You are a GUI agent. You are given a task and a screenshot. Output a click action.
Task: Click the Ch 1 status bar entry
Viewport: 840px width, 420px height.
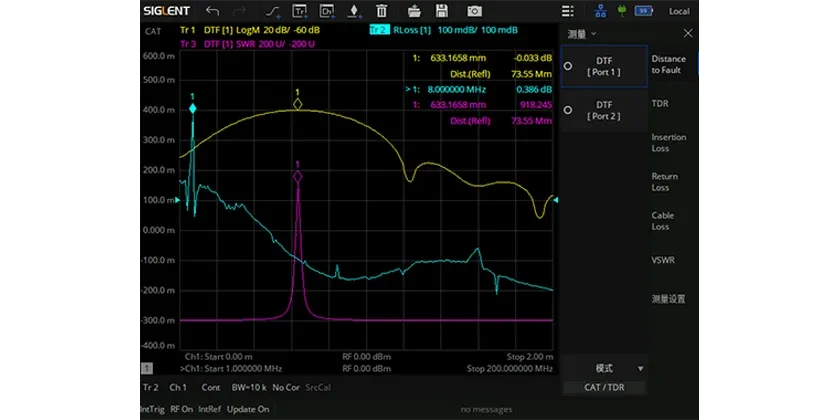(x=178, y=387)
